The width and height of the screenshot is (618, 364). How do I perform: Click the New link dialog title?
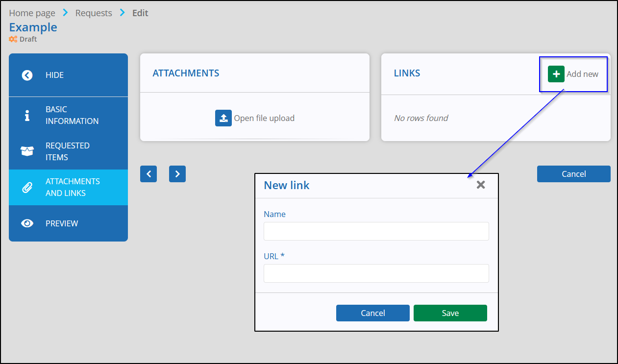(x=287, y=185)
